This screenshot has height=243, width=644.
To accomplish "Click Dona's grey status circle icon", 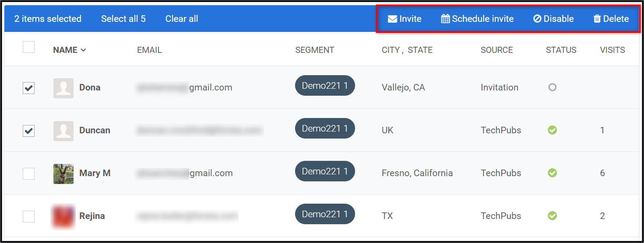I will 553,87.
